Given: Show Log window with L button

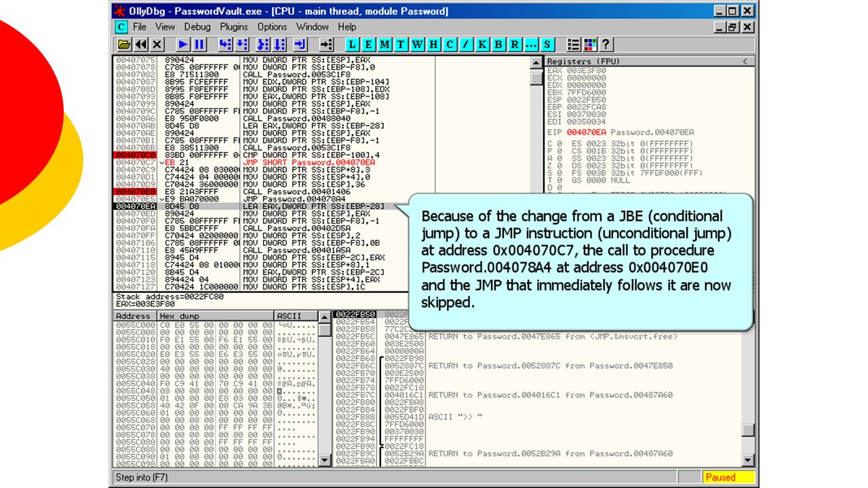Looking at the screenshot, I should (353, 44).
